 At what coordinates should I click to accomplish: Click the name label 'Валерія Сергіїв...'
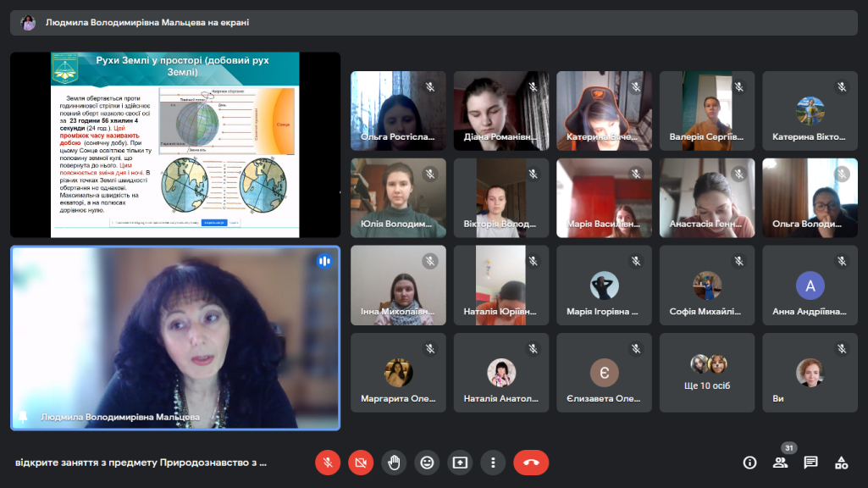click(x=706, y=136)
